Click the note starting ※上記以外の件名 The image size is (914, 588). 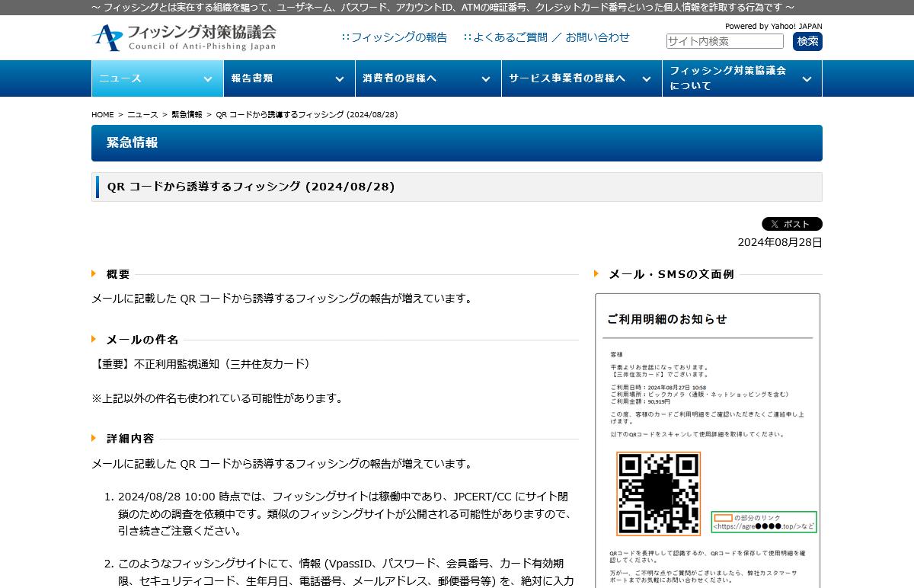click(217, 398)
